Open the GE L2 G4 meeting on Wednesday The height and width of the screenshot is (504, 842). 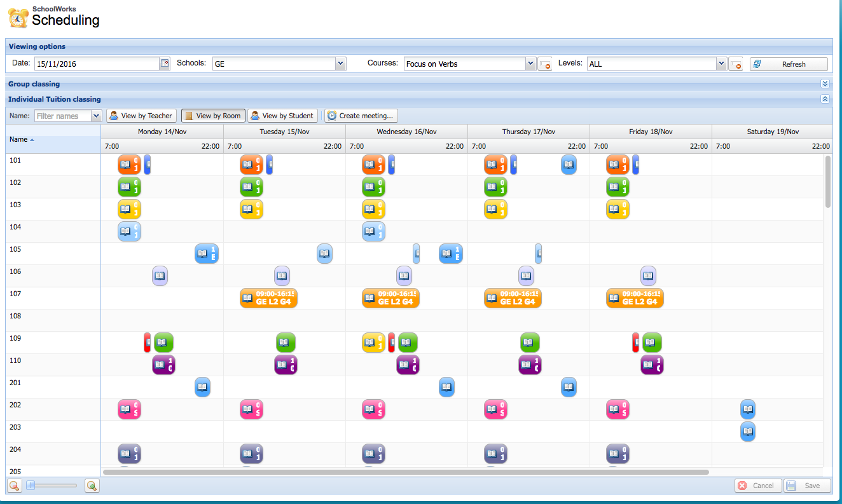point(390,297)
